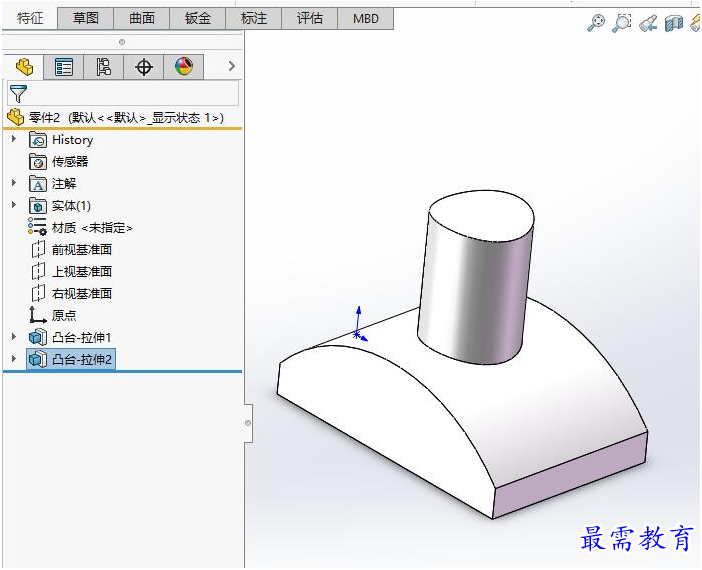This screenshot has width=702, height=570.
Task: Select the 右视基准面 label
Action: pos(81,293)
